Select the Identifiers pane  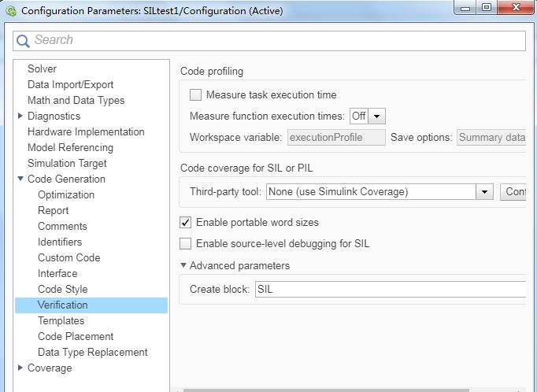[60, 242]
